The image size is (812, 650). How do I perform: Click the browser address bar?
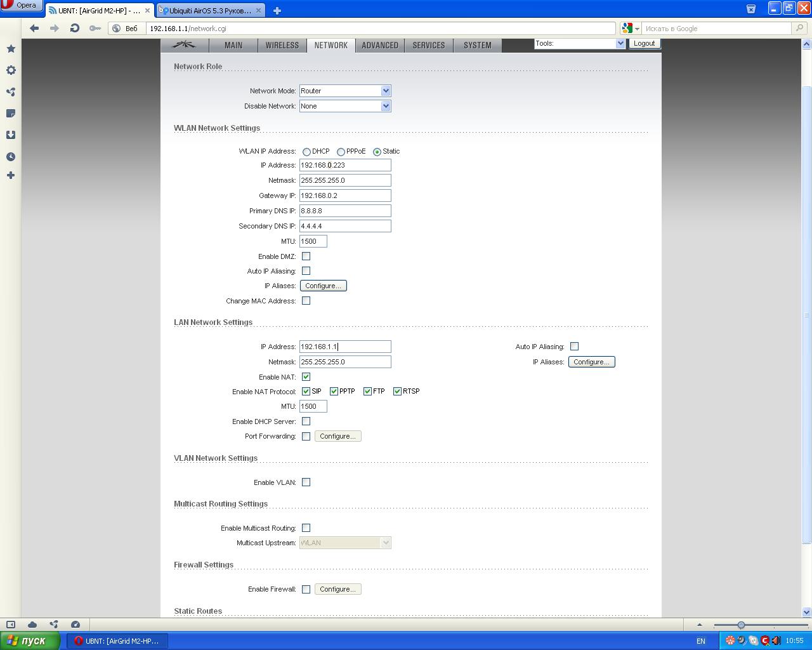coord(381,29)
